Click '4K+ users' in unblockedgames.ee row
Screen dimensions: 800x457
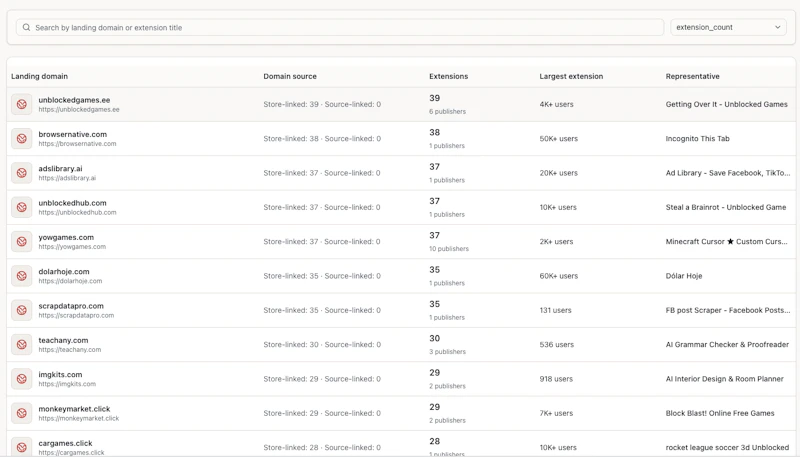(x=556, y=105)
